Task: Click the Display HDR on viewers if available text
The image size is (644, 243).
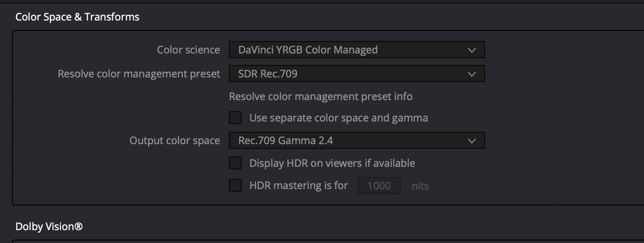Action: [x=332, y=163]
